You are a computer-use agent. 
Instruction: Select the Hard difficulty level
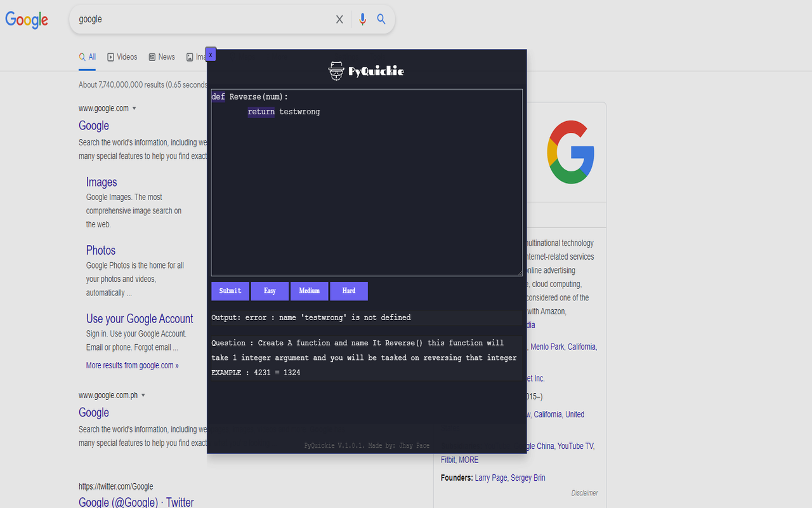click(x=348, y=291)
